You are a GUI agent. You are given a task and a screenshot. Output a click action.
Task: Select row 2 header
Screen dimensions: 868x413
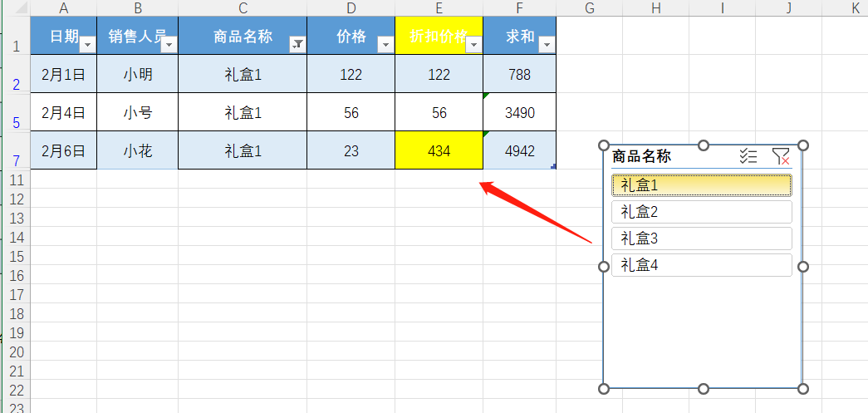(x=17, y=74)
